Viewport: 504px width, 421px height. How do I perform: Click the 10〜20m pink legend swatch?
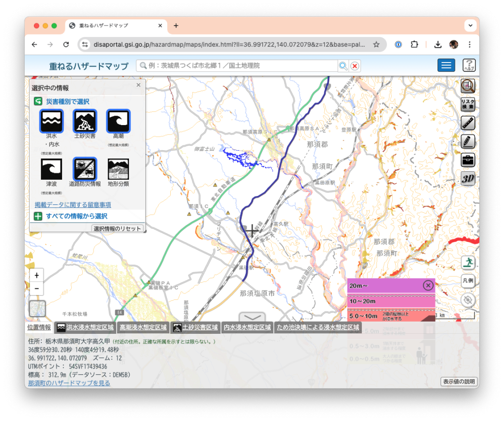click(x=391, y=301)
